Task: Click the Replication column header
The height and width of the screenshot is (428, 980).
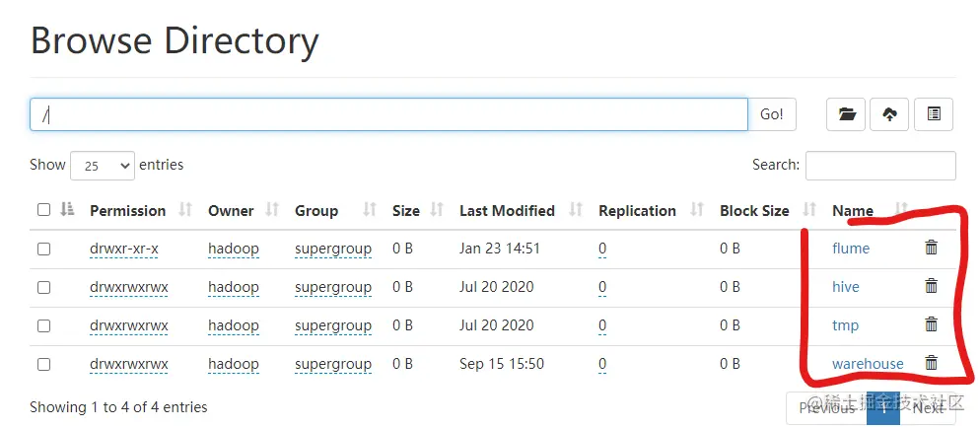Action: click(x=638, y=211)
